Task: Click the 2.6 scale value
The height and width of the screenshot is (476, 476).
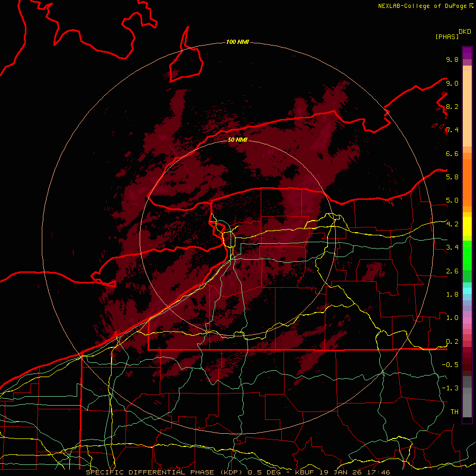Action: [452, 271]
